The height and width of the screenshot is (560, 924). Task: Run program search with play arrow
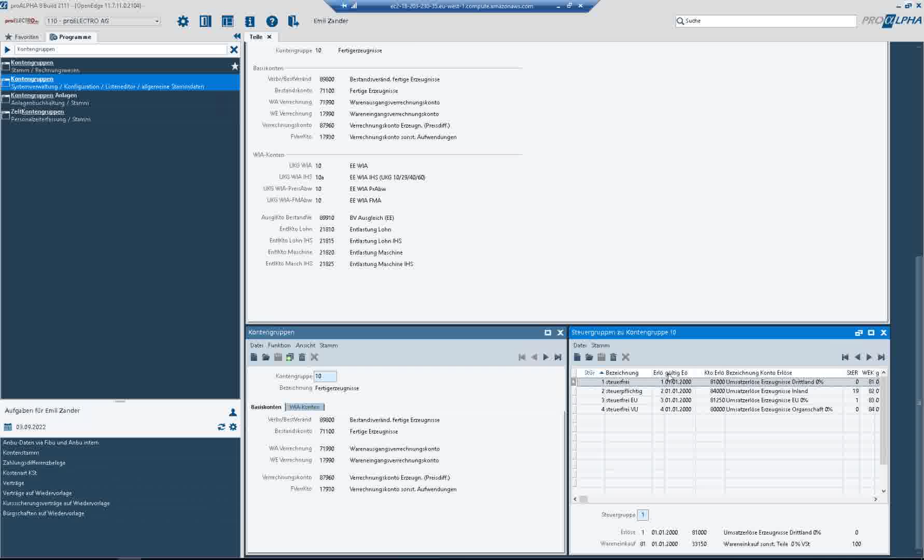[x=7, y=49]
